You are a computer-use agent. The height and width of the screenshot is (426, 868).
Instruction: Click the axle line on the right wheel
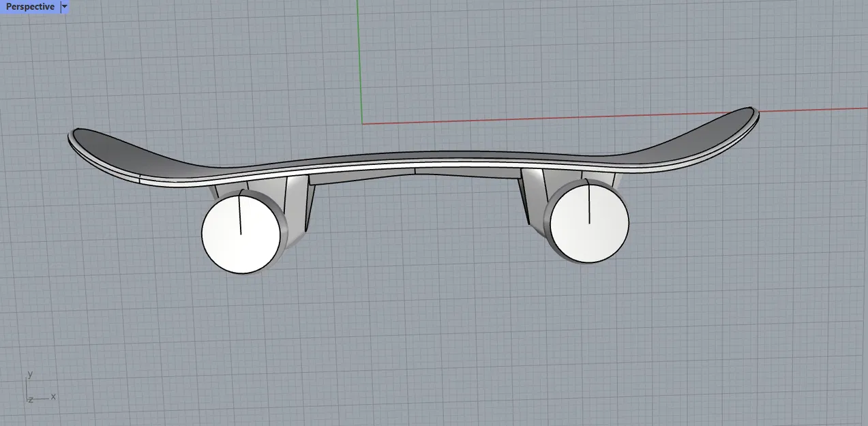pyautogui.click(x=589, y=204)
